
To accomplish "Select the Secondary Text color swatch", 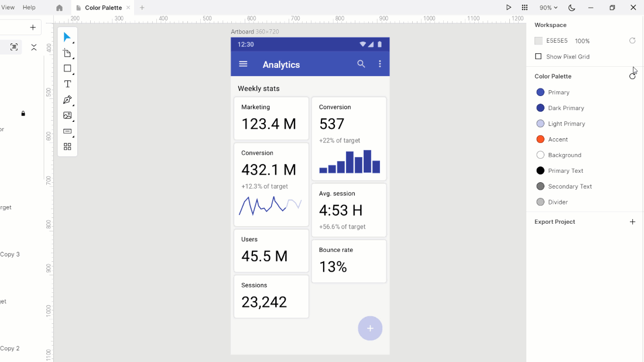I will (x=540, y=186).
